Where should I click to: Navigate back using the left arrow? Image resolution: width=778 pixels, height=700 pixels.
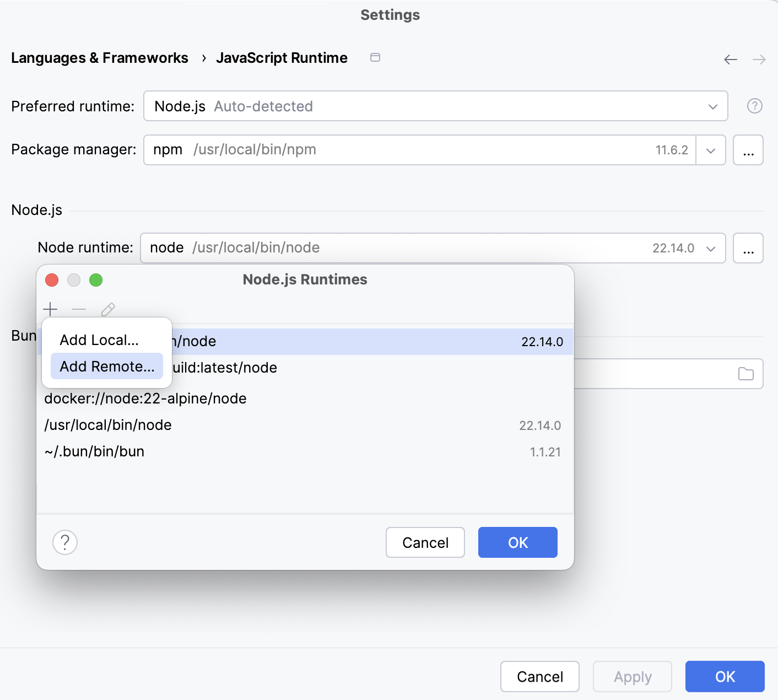click(x=731, y=59)
